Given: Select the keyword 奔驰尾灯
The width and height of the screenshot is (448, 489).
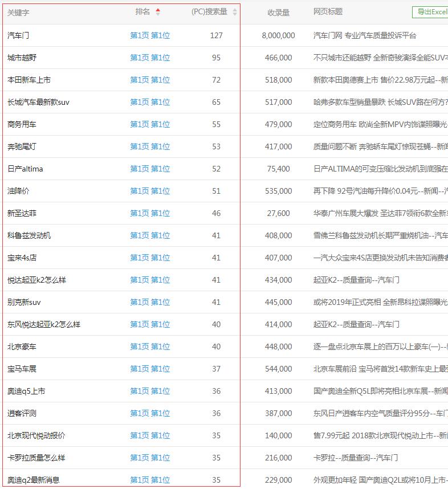Looking at the screenshot, I should click(22, 146).
